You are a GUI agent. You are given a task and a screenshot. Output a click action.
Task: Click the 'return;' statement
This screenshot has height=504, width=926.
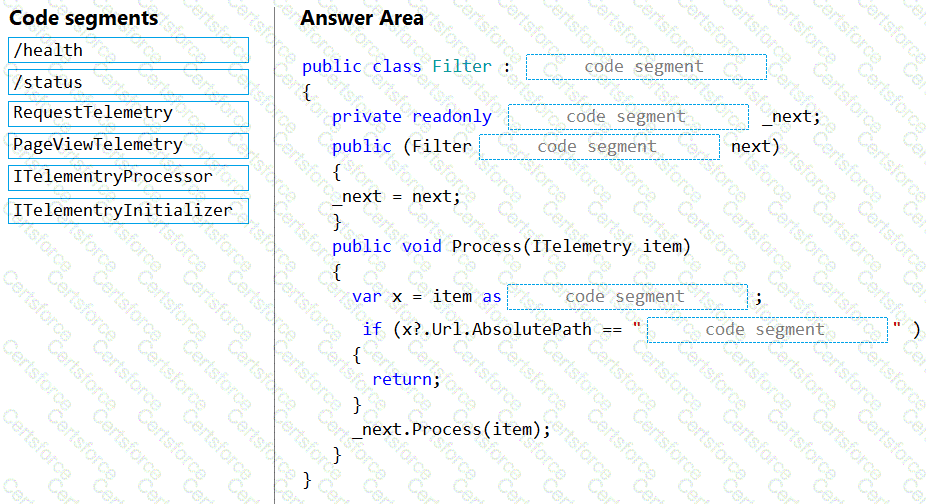point(405,379)
